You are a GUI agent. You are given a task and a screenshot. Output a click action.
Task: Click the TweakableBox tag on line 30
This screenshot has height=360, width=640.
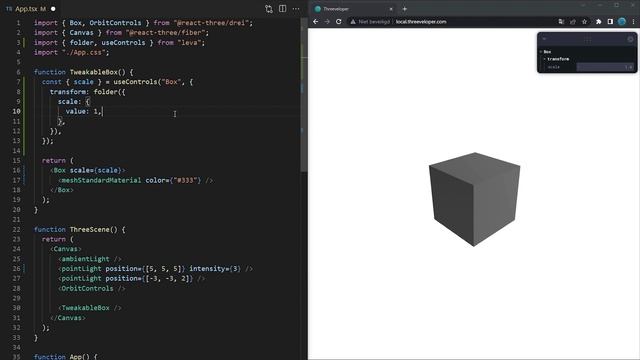point(85,308)
